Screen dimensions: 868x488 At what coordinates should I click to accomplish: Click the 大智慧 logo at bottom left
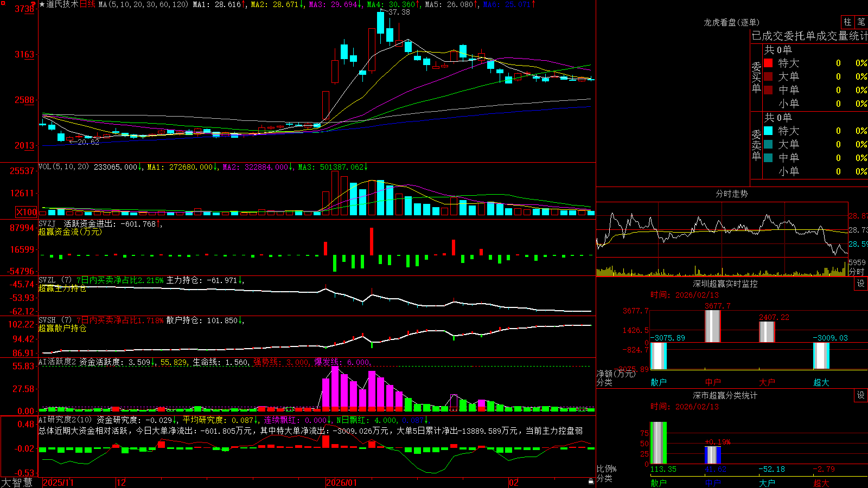pyautogui.click(x=17, y=483)
